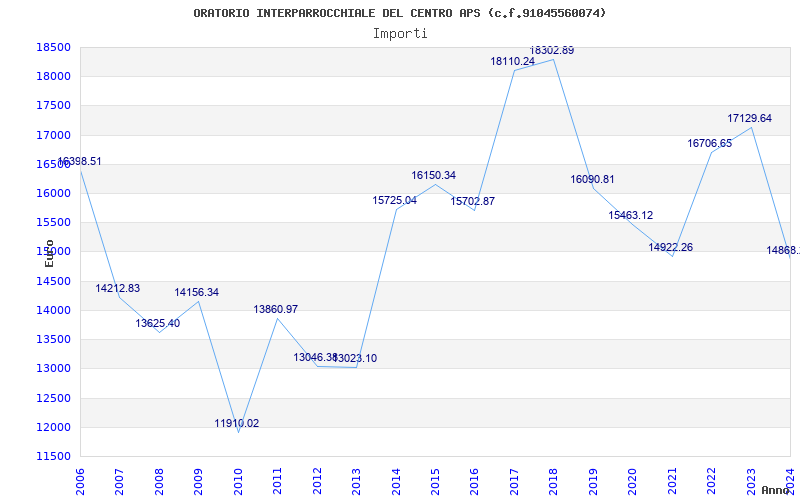800x500 pixels.
Task: Click the Anno x-axis title
Action: click(776, 490)
